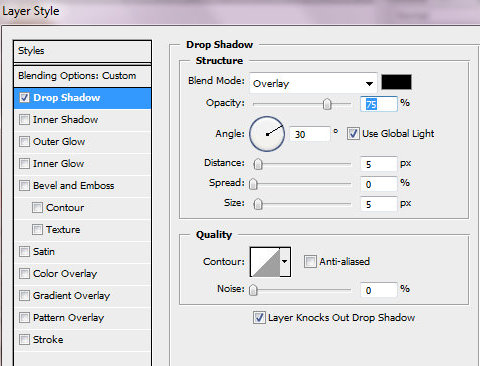Select the Gradient Overlay style
The height and width of the screenshot is (366, 480).
82,296
